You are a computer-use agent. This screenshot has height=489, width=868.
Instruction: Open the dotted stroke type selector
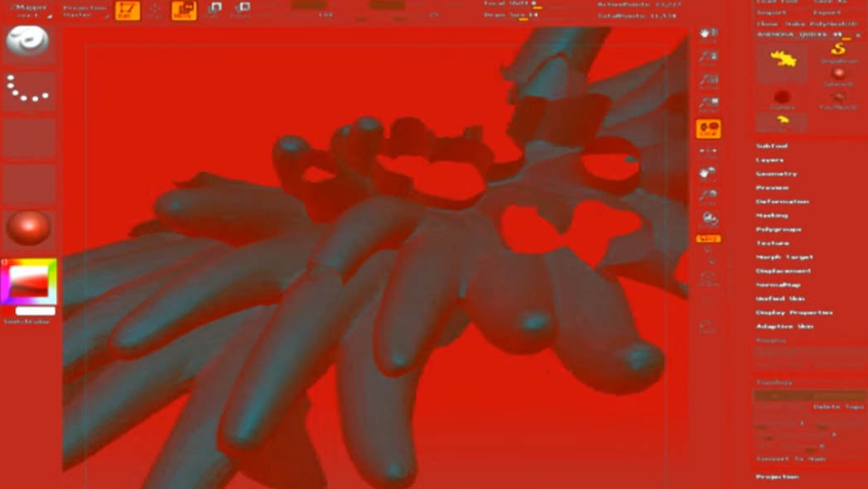pos(28,90)
